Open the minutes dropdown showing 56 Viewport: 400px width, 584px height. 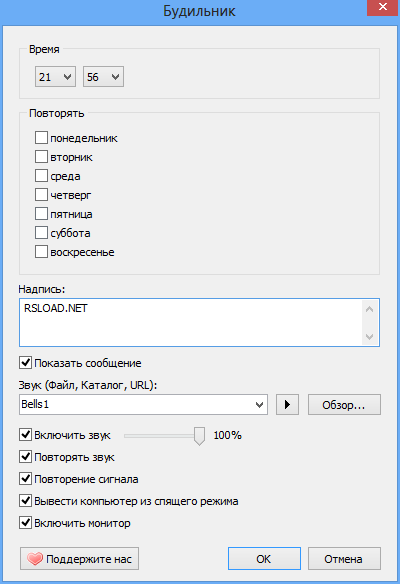[x=103, y=77]
